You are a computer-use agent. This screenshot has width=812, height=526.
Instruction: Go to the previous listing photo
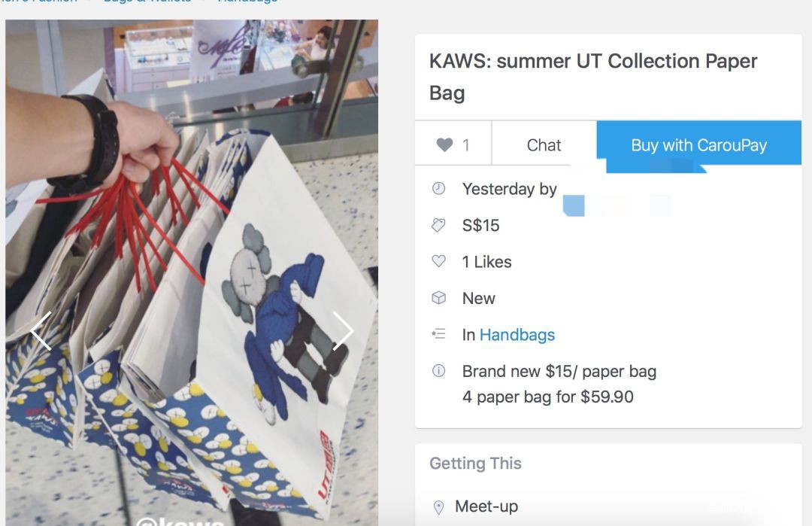click(x=41, y=330)
